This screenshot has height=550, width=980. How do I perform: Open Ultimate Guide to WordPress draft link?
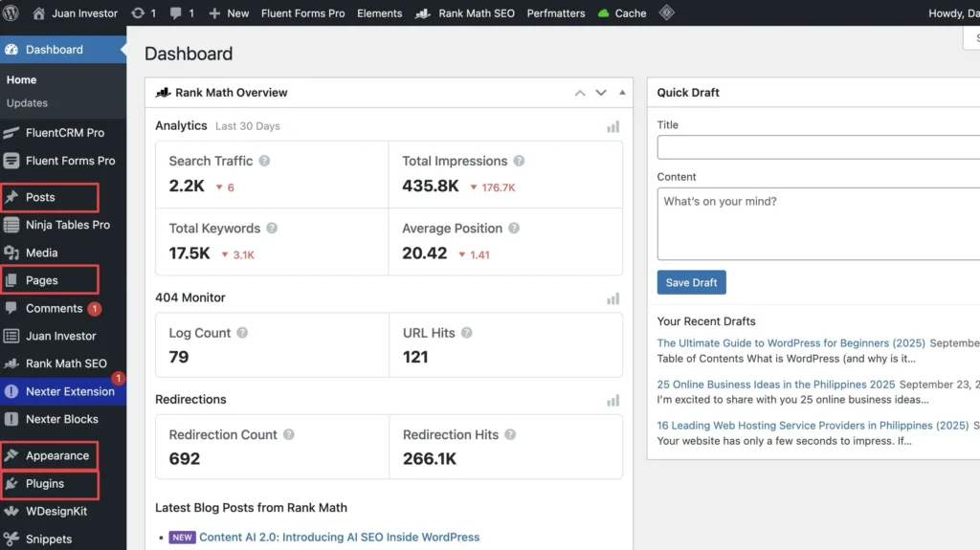pyautogui.click(x=791, y=343)
